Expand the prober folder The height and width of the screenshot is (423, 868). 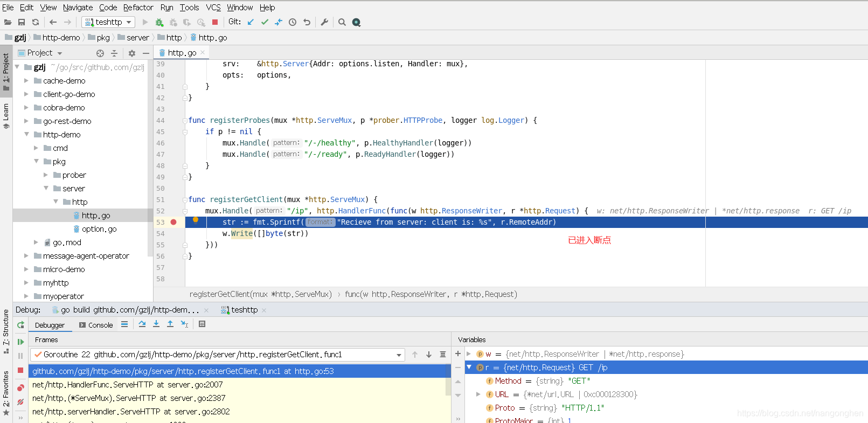[x=45, y=175]
